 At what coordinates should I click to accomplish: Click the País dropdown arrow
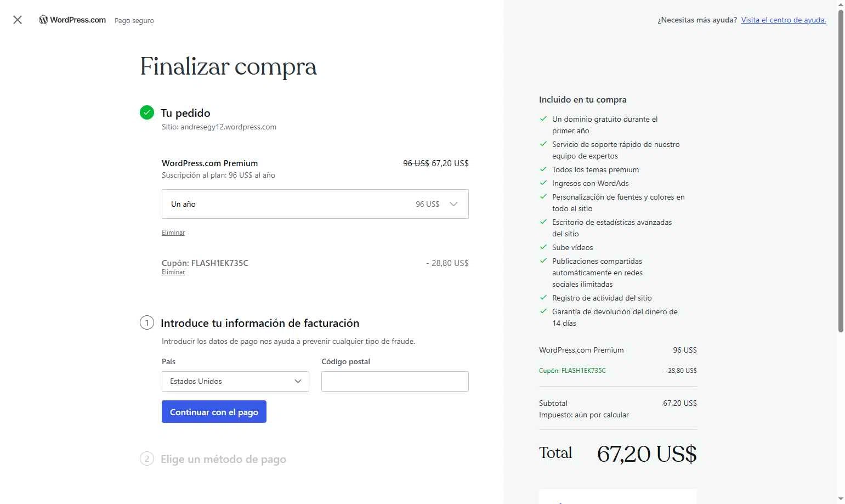click(298, 381)
